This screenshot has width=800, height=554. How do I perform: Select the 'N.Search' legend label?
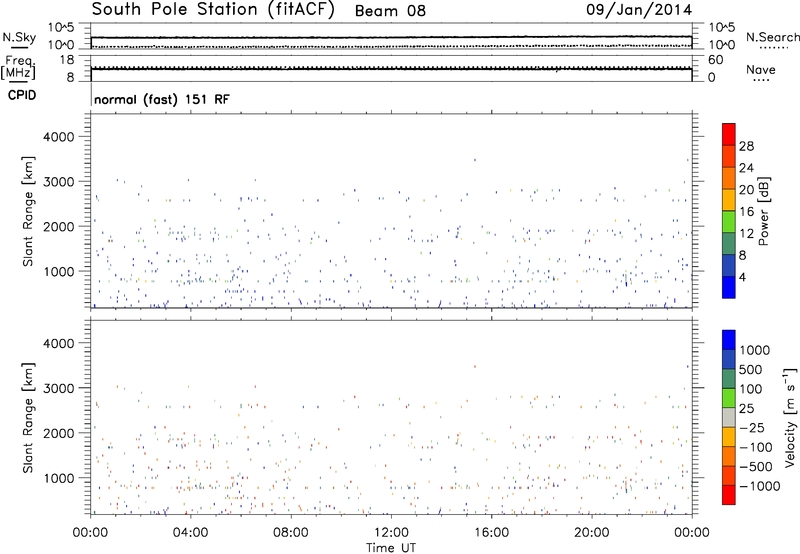[772, 37]
